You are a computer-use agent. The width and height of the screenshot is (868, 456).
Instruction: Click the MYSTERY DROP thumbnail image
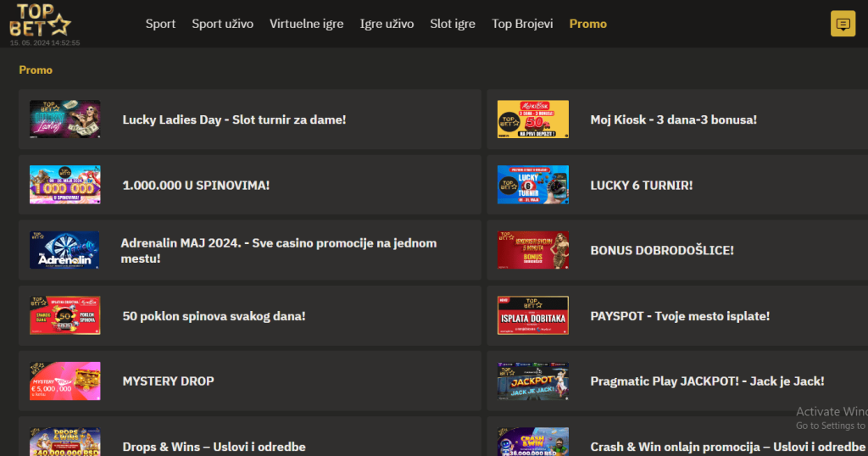65,381
